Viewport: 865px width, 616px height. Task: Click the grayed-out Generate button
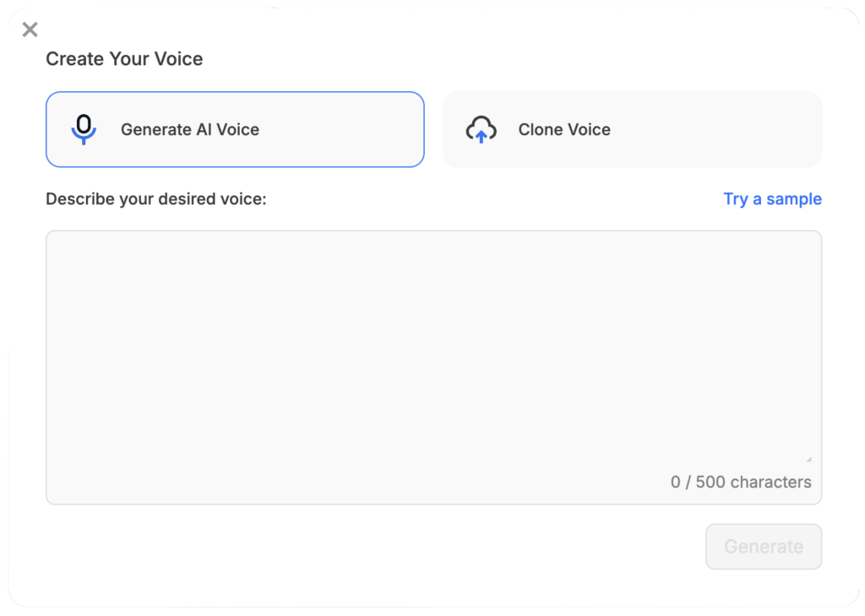pyautogui.click(x=764, y=547)
